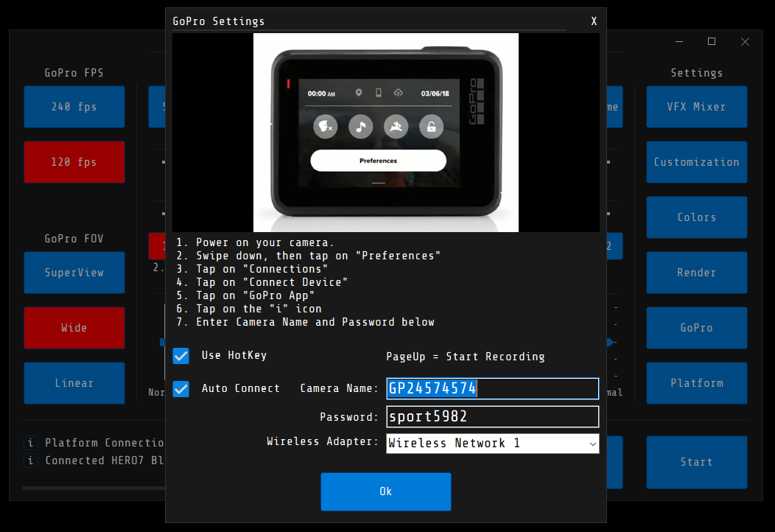
Task: Select the 240 fps button
Action: (74, 107)
